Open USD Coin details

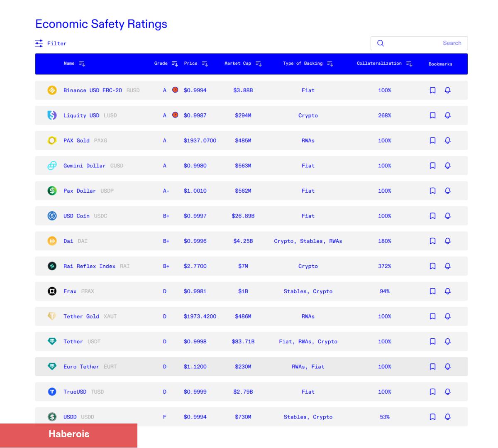tap(251, 216)
